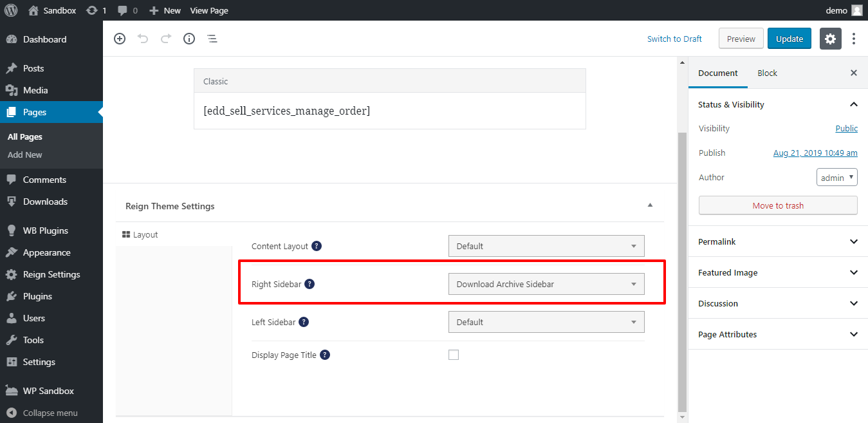The image size is (868, 423).
Task: Open Posts in the admin menu
Action: pos(51,68)
